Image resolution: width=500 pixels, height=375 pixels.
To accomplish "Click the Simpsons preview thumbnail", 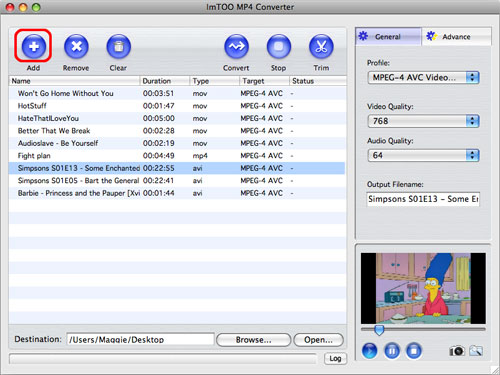I will coord(423,288).
